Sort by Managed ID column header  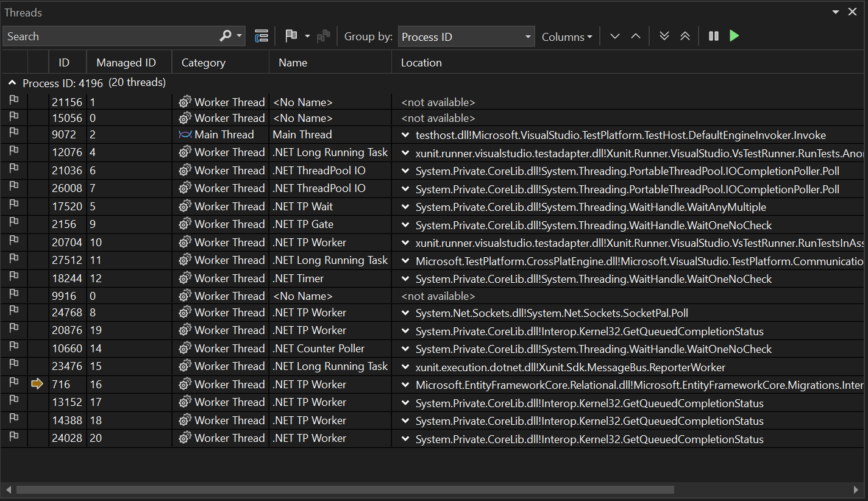(126, 63)
